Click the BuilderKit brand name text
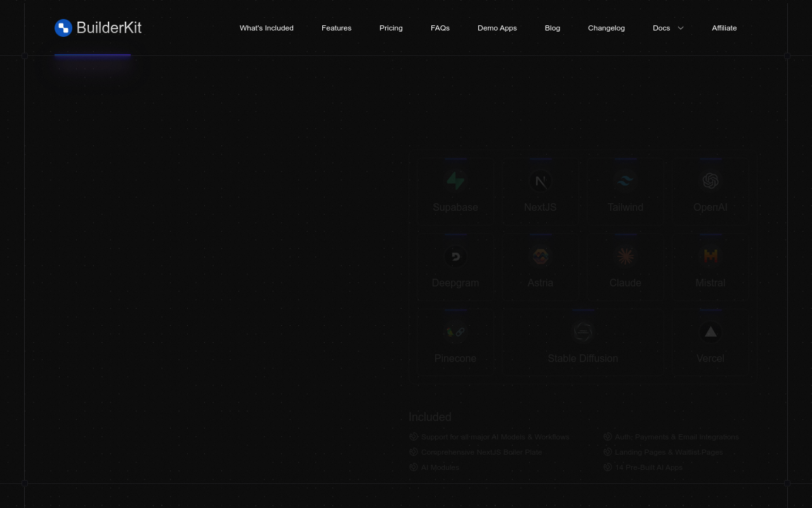812x508 pixels. pyautogui.click(x=109, y=28)
